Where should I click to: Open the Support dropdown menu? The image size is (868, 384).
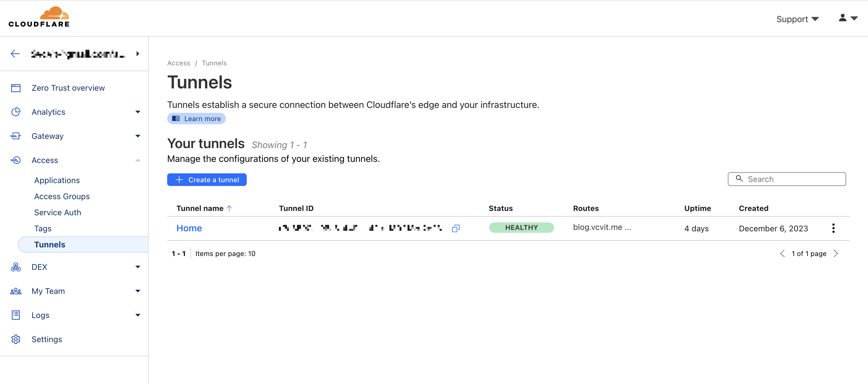tap(797, 19)
